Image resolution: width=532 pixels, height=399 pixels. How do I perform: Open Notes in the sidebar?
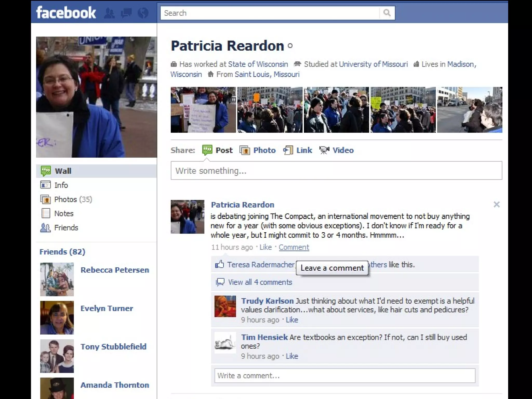pyautogui.click(x=64, y=214)
